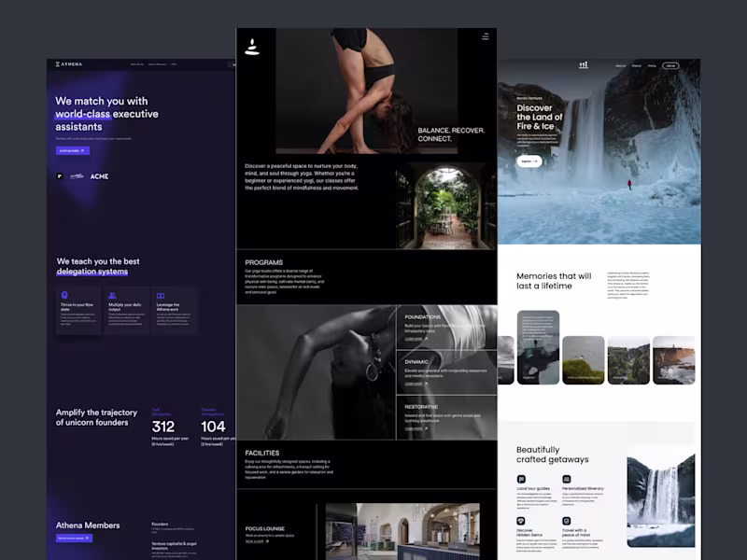The image size is (747, 560).
Task: Click the Join us button
Action: [x=671, y=65]
